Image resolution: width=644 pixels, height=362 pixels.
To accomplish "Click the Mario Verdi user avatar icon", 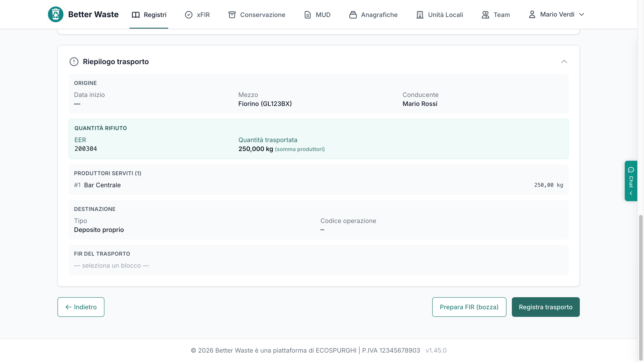I will 532,14.
